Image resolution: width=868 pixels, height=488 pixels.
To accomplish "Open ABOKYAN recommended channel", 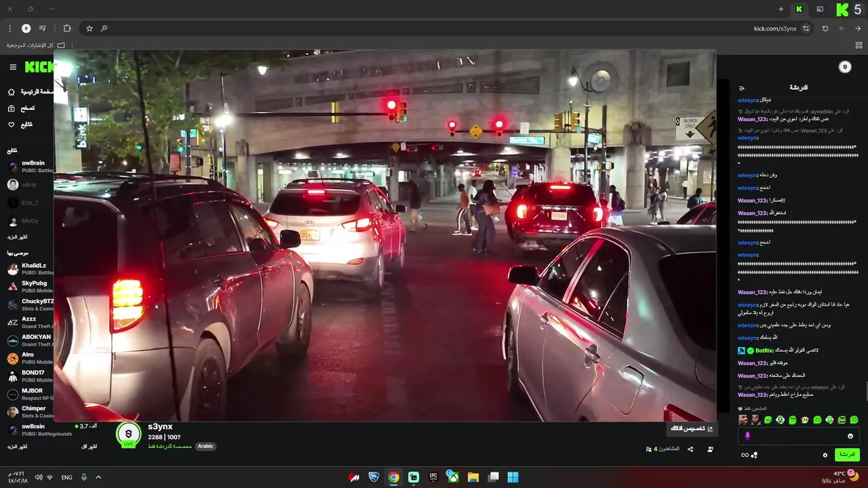I will point(31,340).
